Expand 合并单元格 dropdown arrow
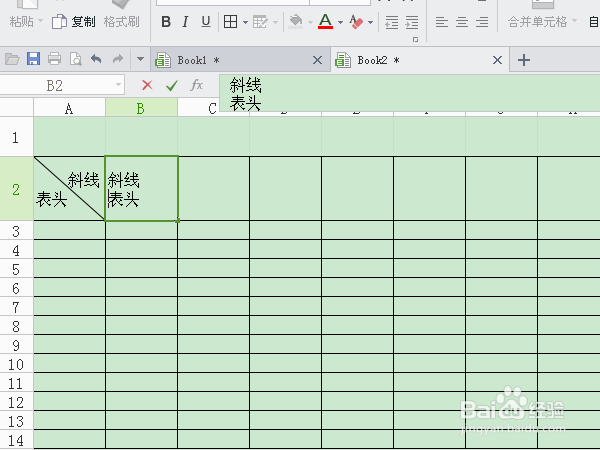This screenshot has width=600, height=450. click(x=574, y=21)
